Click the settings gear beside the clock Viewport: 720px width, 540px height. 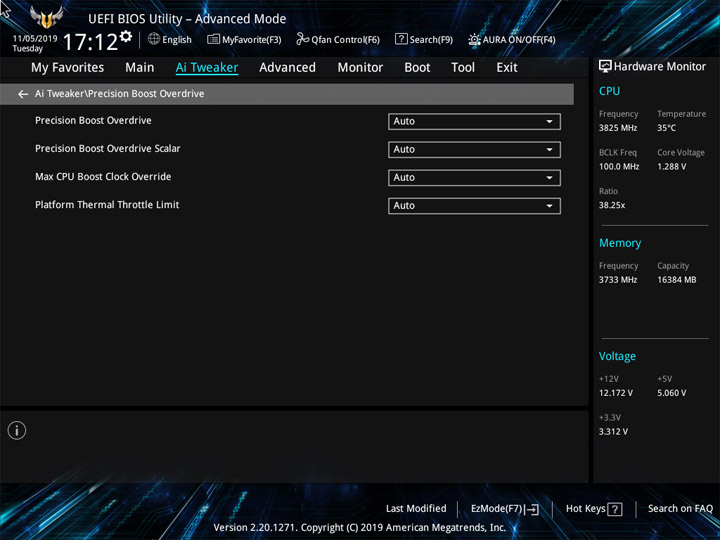(x=125, y=36)
